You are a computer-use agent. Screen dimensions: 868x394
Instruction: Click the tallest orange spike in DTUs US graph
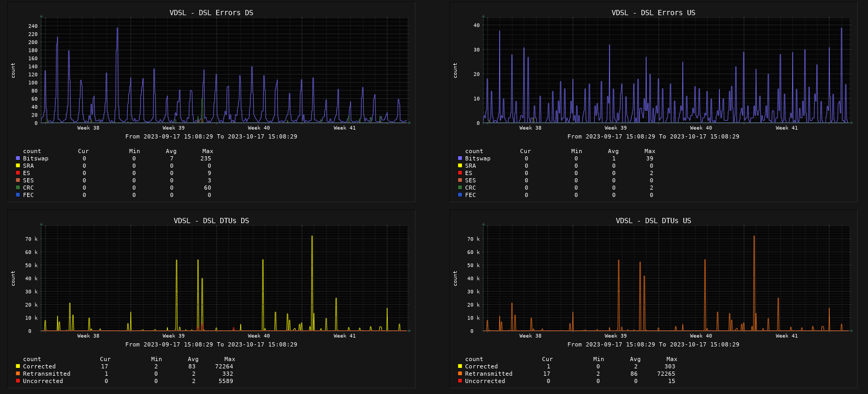[x=754, y=282]
